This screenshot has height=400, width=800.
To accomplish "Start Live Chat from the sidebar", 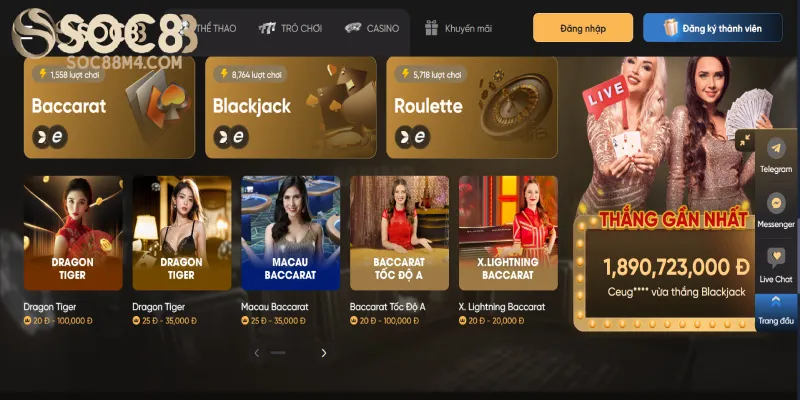I will [776, 258].
